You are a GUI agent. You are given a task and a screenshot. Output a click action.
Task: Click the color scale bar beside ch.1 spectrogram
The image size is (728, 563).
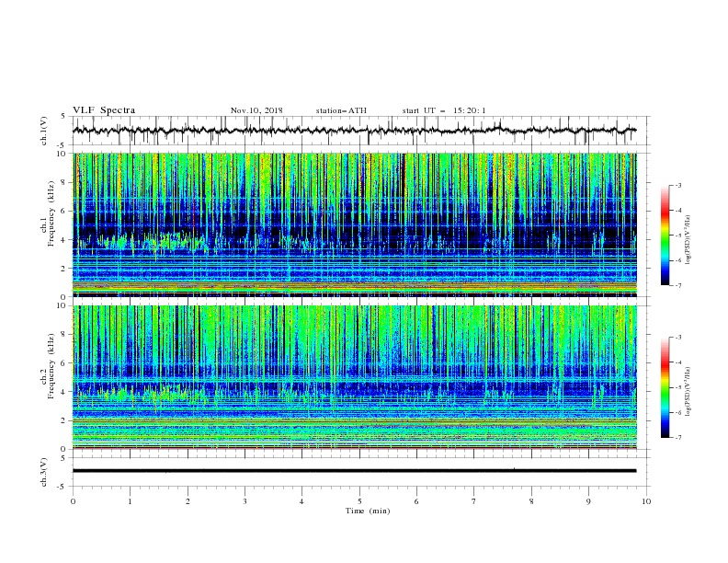coord(665,236)
